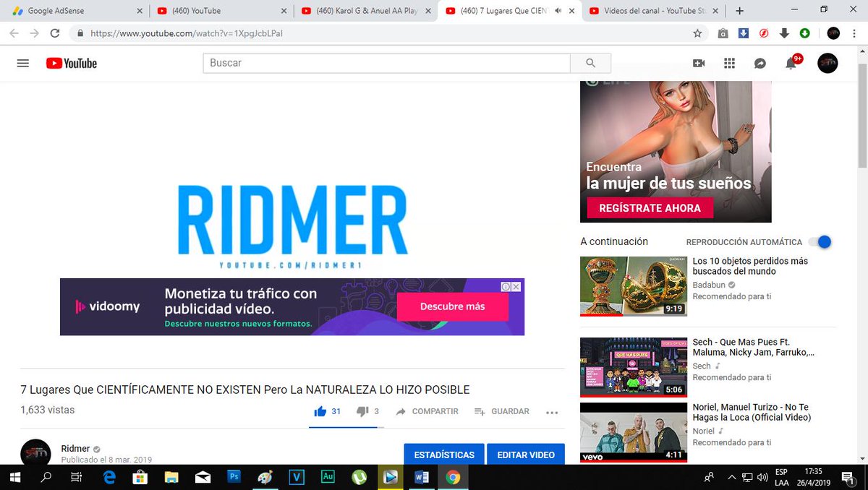
Task: Go back to the previous page
Action: click(x=14, y=33)
